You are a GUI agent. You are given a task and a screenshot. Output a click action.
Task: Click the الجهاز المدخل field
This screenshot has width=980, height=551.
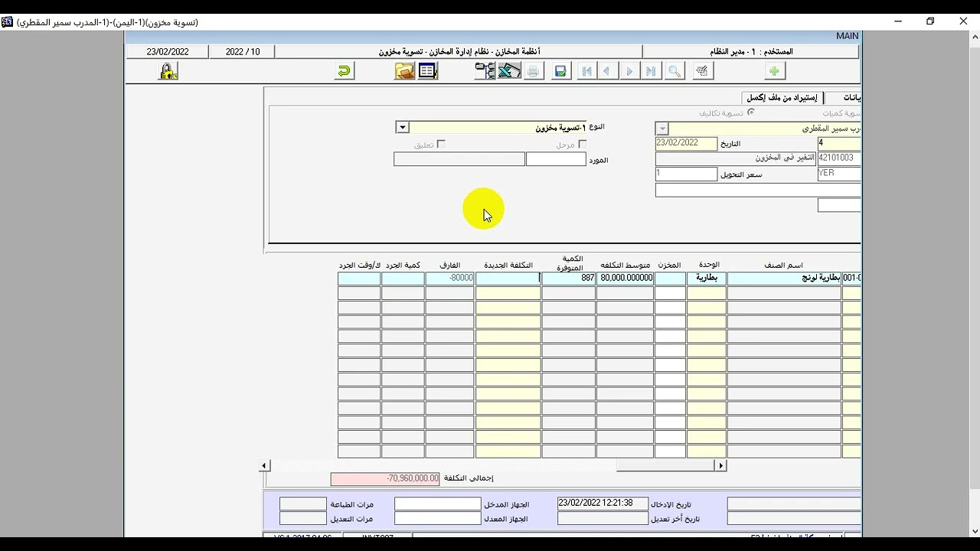437,504
